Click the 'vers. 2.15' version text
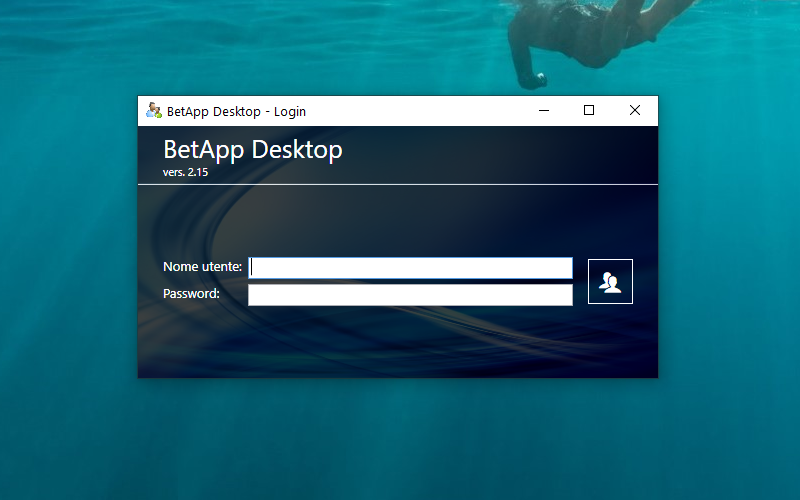800x500 pixels. click(185, 172)
